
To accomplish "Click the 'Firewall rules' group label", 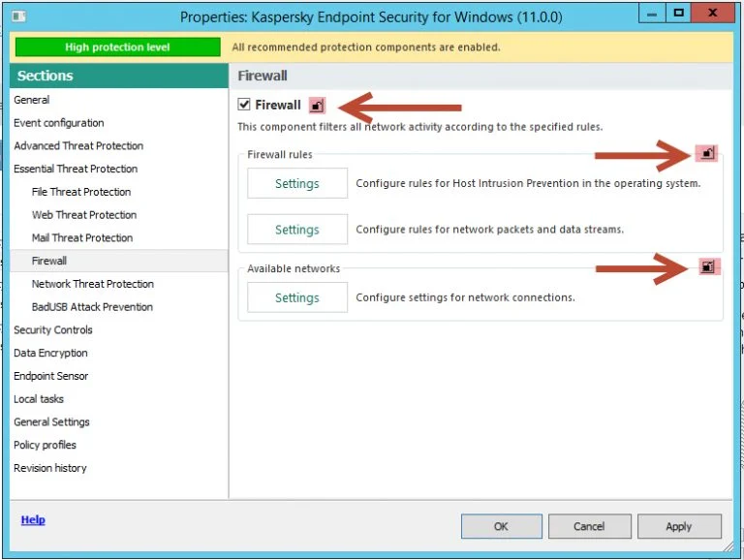I will (x=279, y=155).
